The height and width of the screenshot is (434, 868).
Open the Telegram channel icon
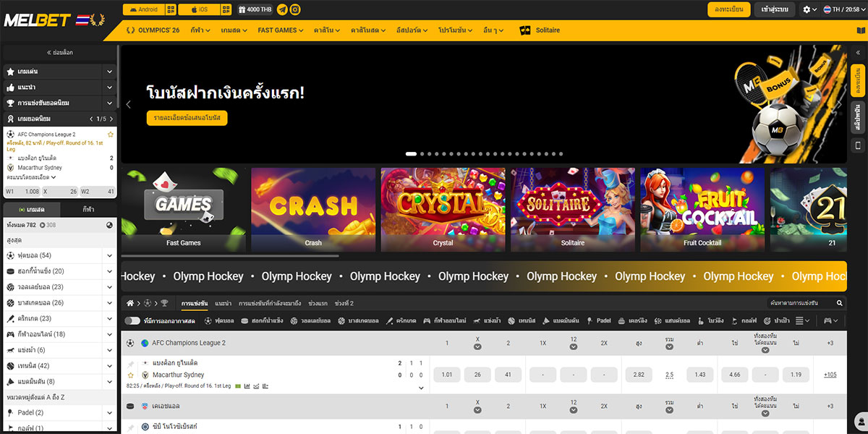coord(282,10)
